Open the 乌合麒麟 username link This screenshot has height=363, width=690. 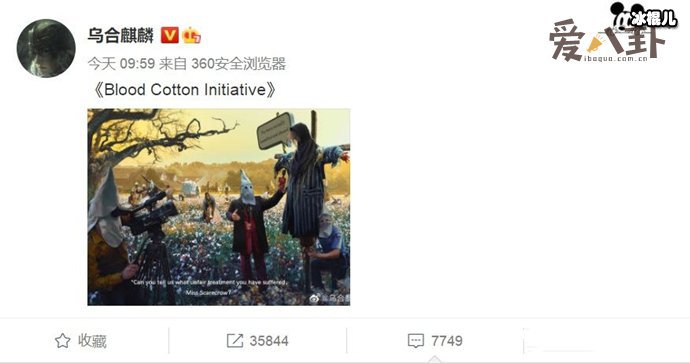click(x=121, y=35)
